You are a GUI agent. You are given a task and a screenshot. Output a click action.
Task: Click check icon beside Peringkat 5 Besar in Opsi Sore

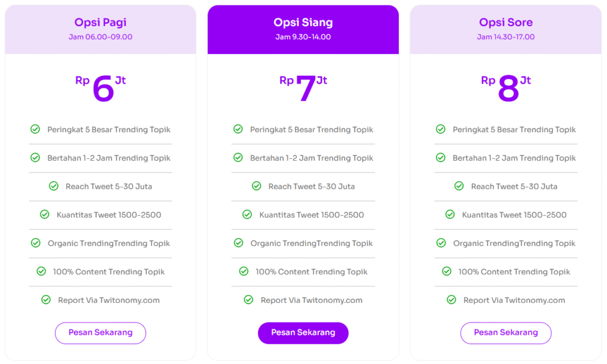[x=440, y=129]
